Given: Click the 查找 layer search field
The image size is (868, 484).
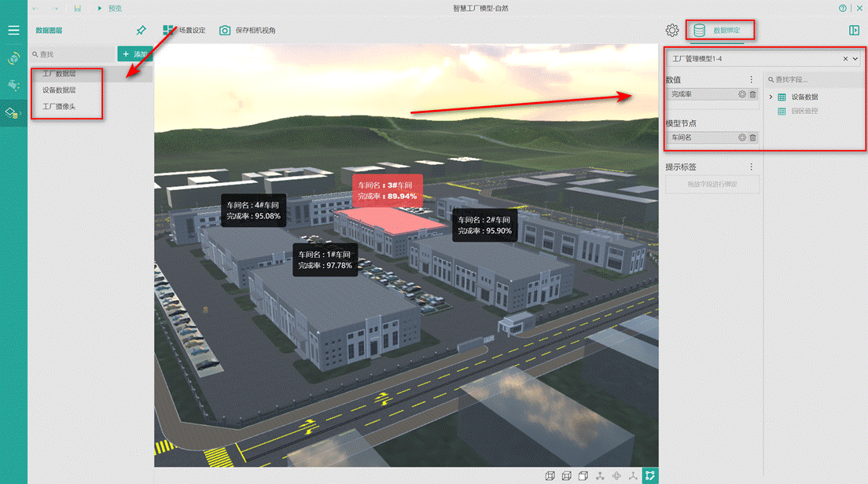Looking at the screenshot, I should tap(73, 54).
